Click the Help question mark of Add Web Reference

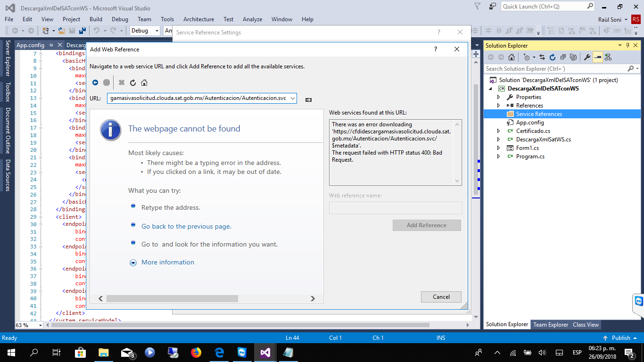click(x=436, y=49)
